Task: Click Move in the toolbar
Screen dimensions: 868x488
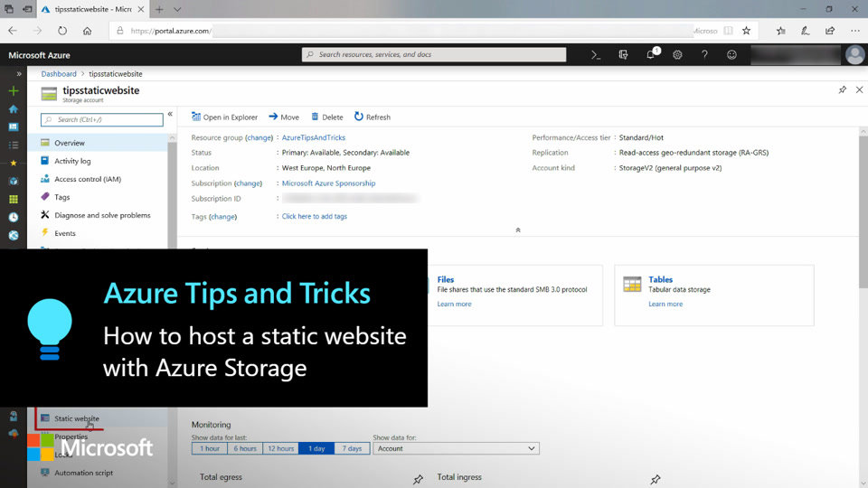Action: point(284,117)
